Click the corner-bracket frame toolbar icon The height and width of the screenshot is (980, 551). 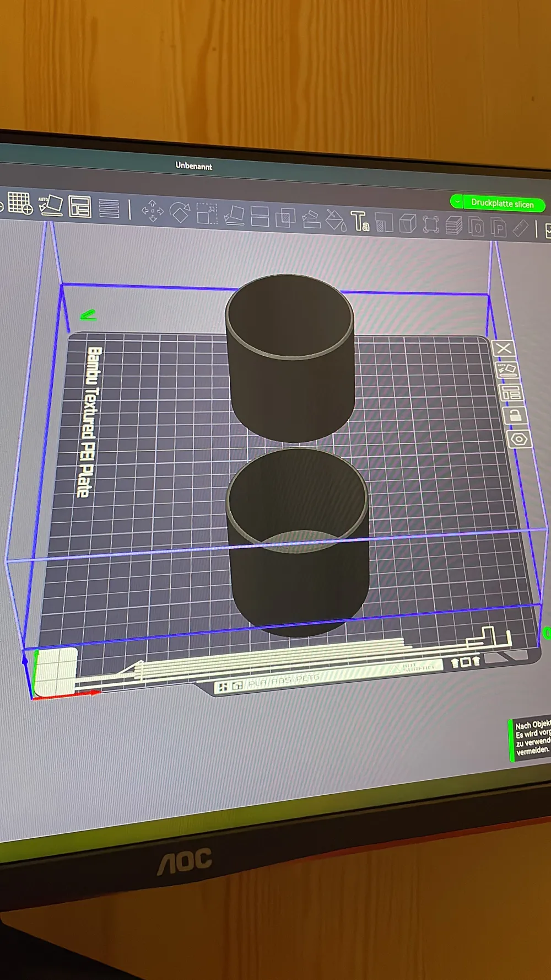(x=430, y=225)
